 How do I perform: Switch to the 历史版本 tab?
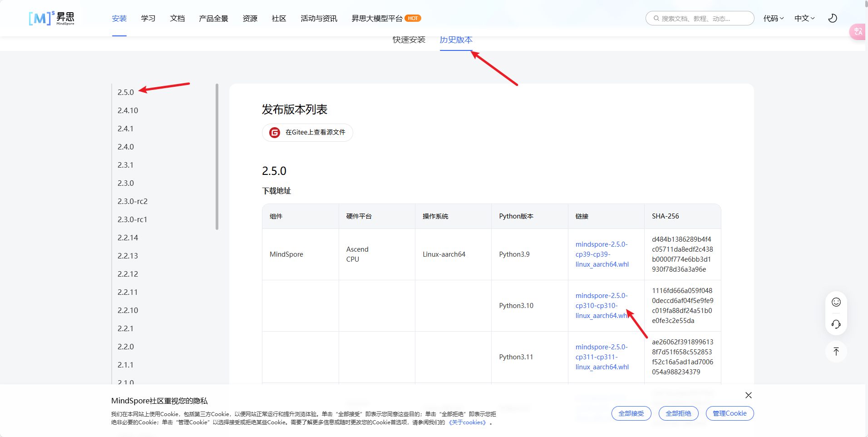pyautogui.click(x=456, y=40)
